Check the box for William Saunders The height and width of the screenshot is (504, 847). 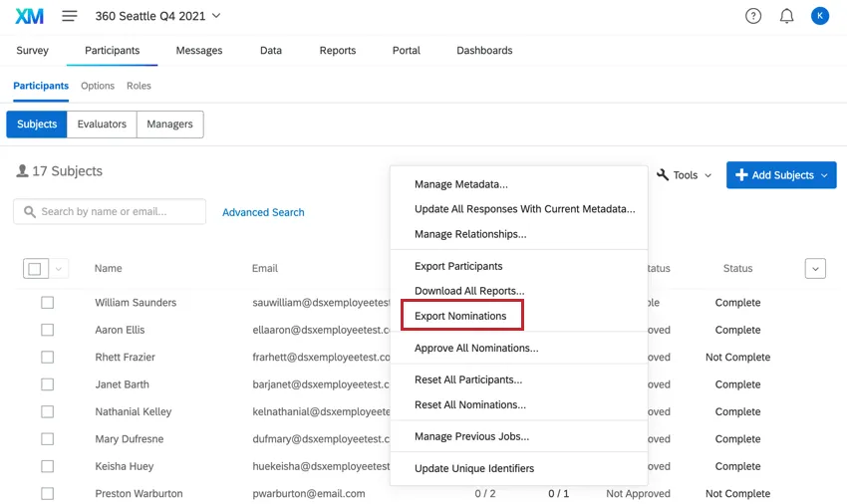pos(47,303)
